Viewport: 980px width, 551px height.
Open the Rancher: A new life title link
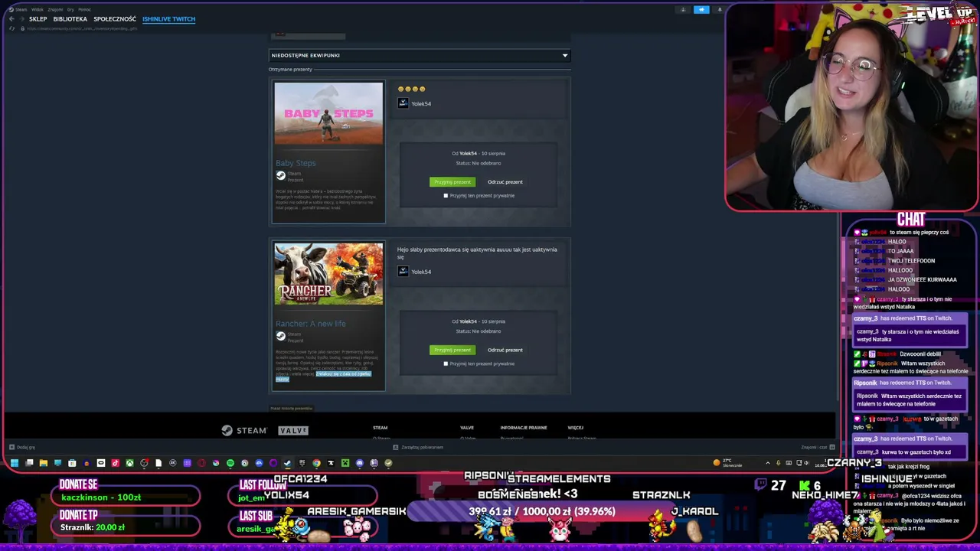pyautogui.click(x=311, y=324)
